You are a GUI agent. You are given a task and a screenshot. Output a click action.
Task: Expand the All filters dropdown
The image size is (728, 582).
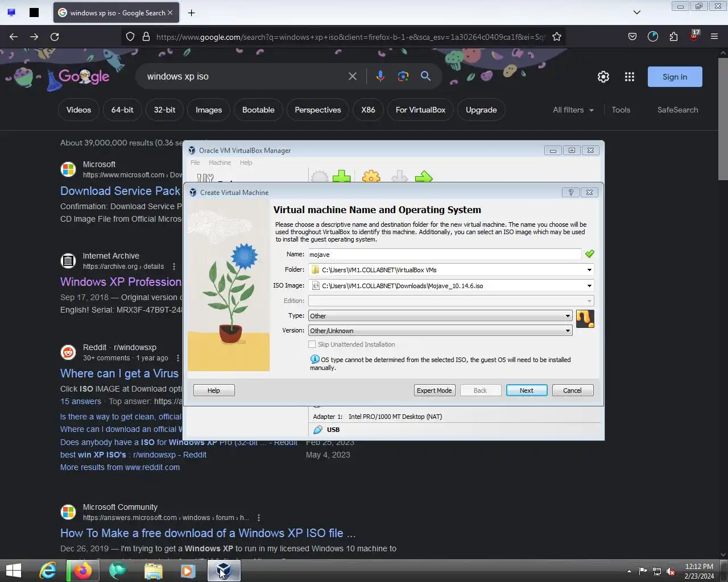click(x=573, y=110)
